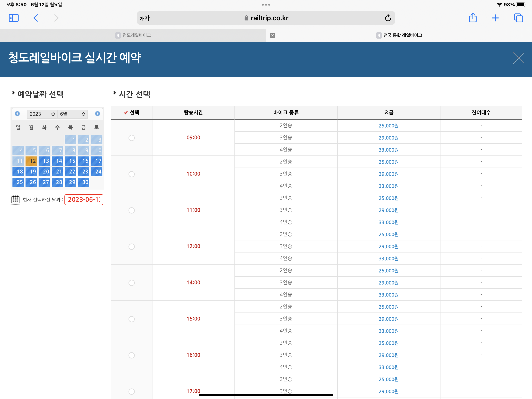
Task: Go back to previous page
Action: (36, 18)
